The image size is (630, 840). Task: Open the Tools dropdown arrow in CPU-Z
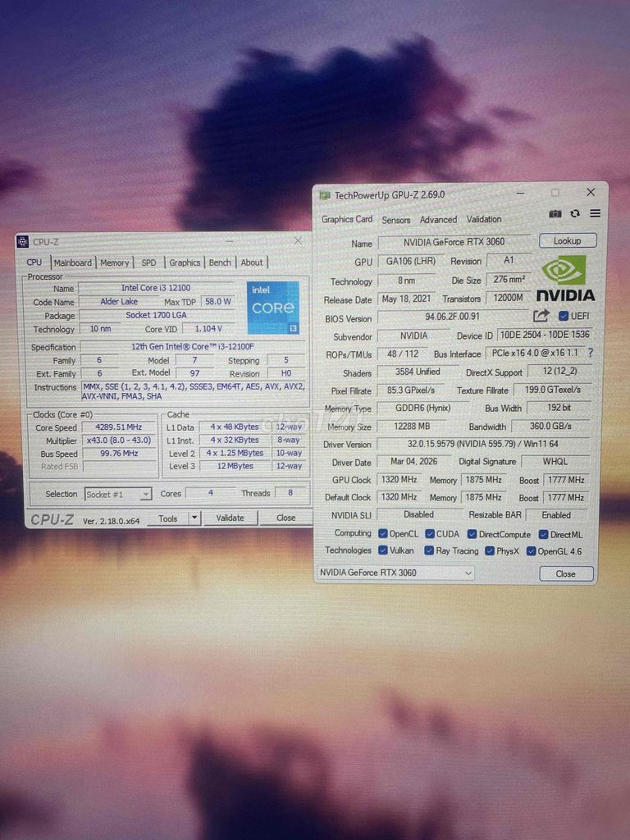194,518
